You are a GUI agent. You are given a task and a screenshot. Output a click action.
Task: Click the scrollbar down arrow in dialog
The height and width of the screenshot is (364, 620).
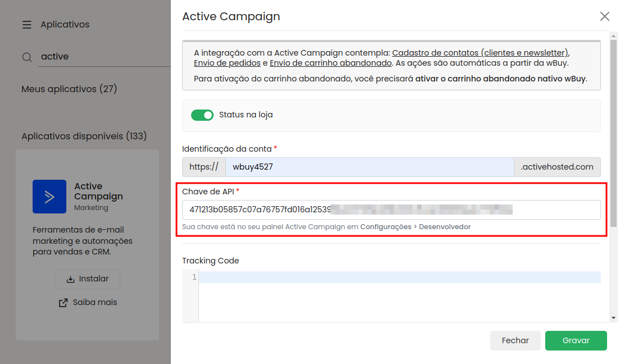[x=613, y=318]
